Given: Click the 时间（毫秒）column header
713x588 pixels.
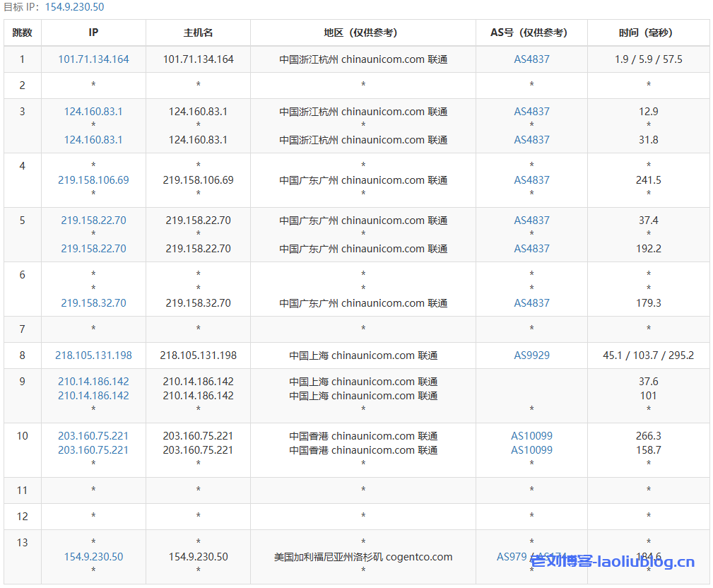Looking at the screenshot, I should pos(648,33).
